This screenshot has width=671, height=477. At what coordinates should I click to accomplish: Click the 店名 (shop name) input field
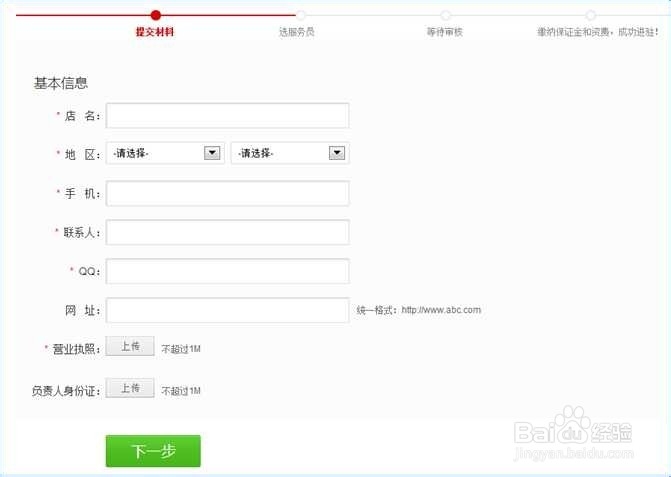click(227, 116)
